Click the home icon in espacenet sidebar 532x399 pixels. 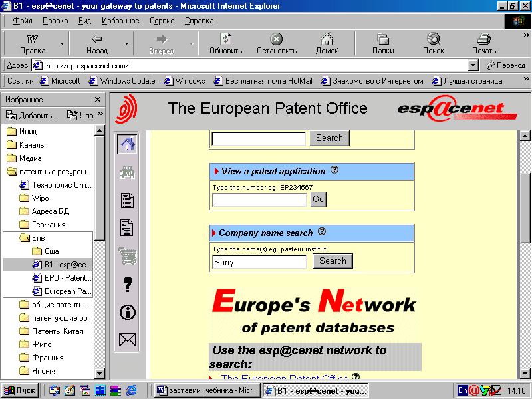click(128, 144)
